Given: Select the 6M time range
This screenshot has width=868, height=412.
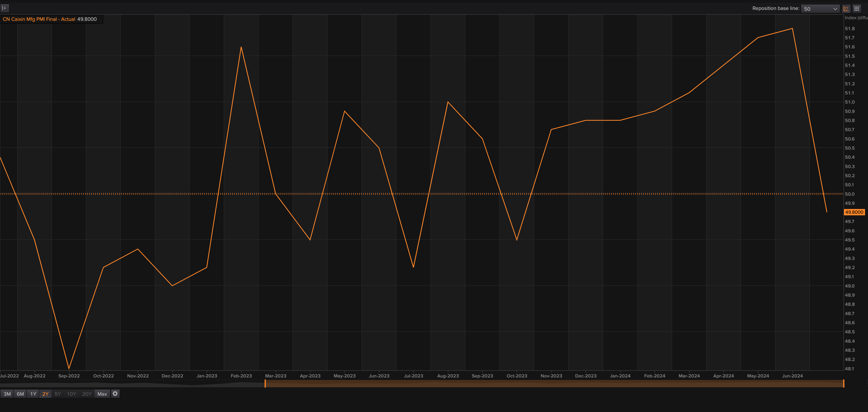Looking at the screenshot, I should pos(20,394).
